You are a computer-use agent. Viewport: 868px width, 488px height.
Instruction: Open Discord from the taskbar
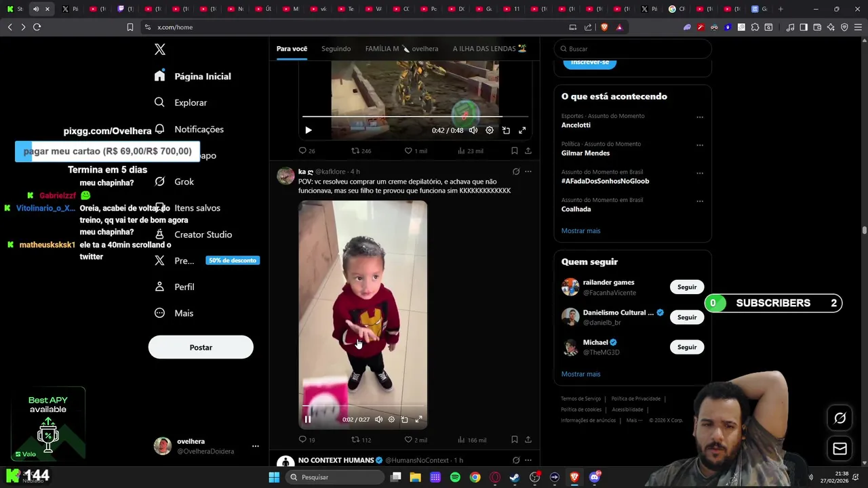pyautogui.click(x=595, y=477)
